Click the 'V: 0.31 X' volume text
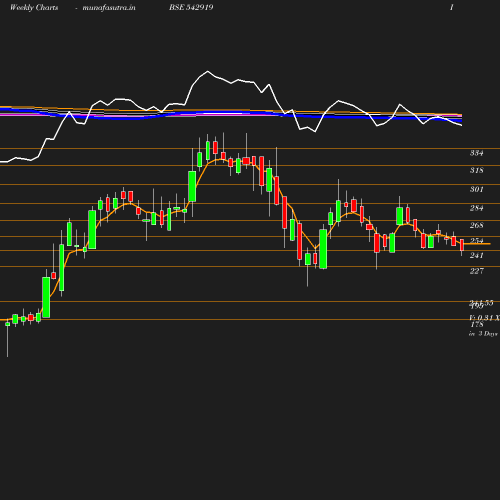Screen dimensions: 500x500 pyautogui.click(x=484, y=318)
